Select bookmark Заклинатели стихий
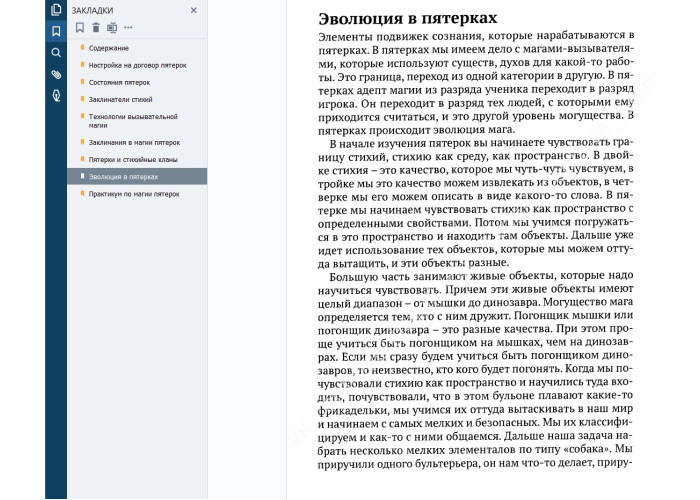Screen dimensions: 700x500 120,99
